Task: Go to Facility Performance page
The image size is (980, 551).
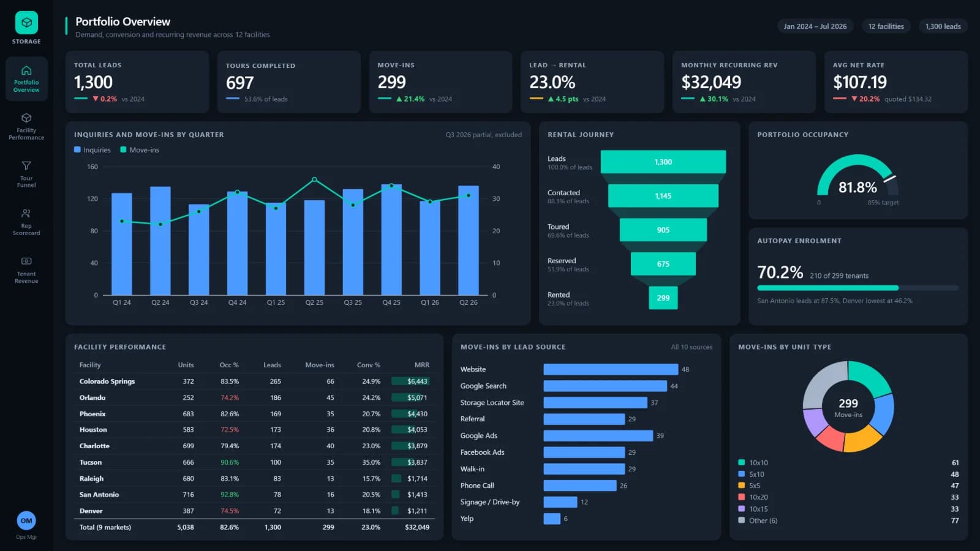Action: coord(26,127)
